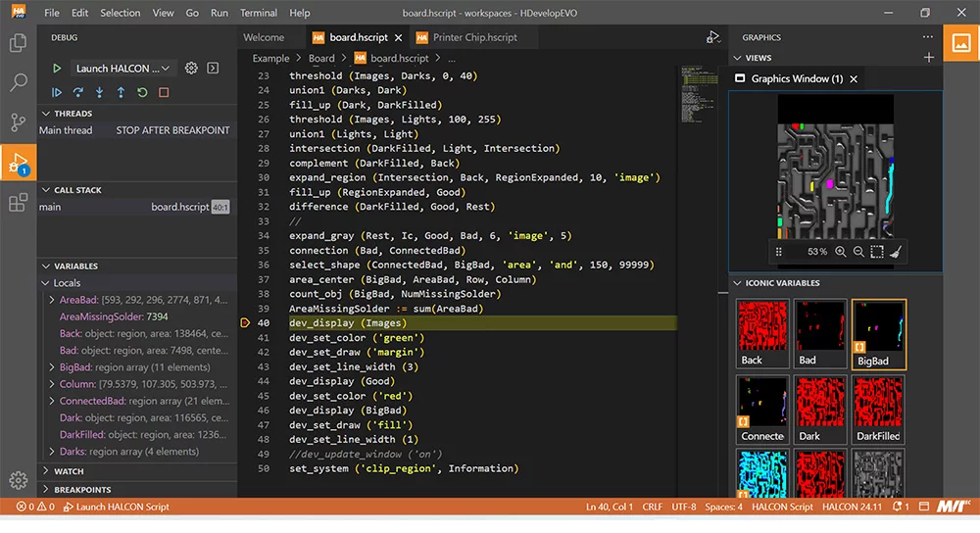Switch to the Printer Chip.hscript tab
Image resolution: width=980 pixels, height=533 pixels.
(474, 37)
